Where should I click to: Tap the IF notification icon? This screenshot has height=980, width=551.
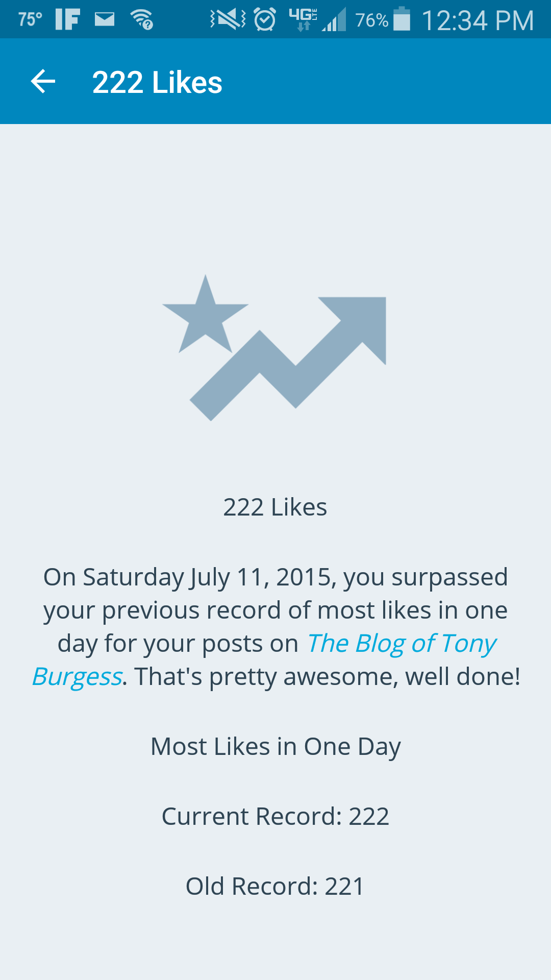(x=67, y=20)
